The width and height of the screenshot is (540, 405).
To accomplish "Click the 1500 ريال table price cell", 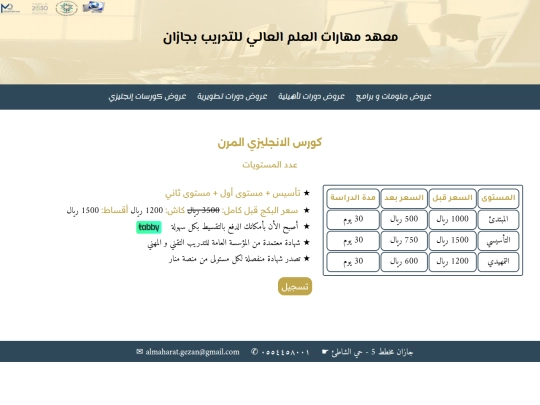I will 453,240.
